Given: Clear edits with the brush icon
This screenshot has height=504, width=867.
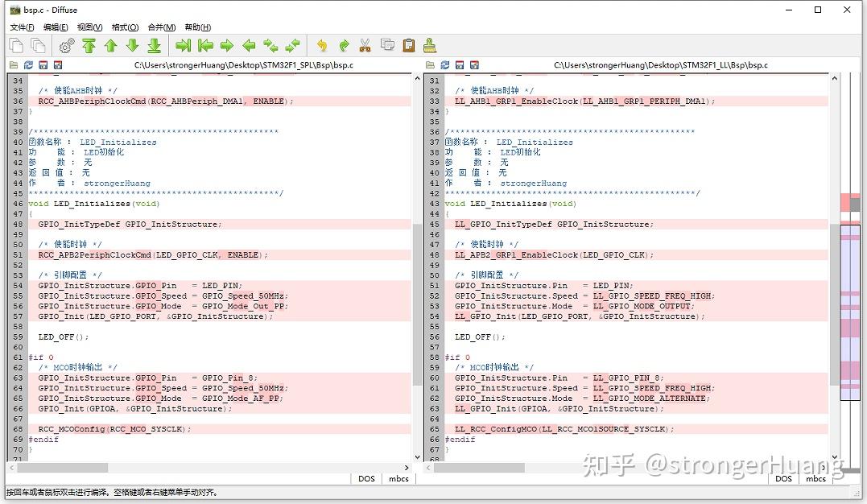Looking at the screenshot, I should point(430,45).
